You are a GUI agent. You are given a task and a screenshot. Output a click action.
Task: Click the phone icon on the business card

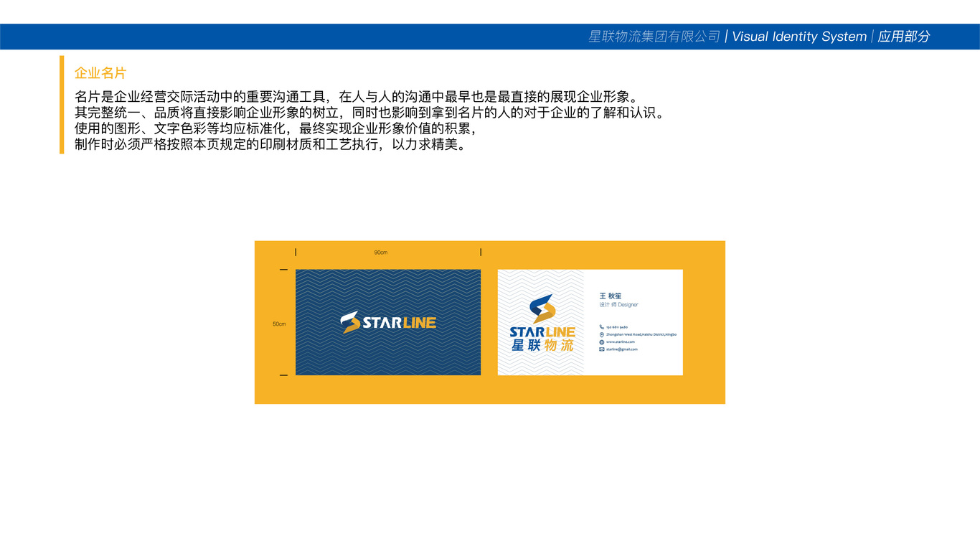click(601, 327)
